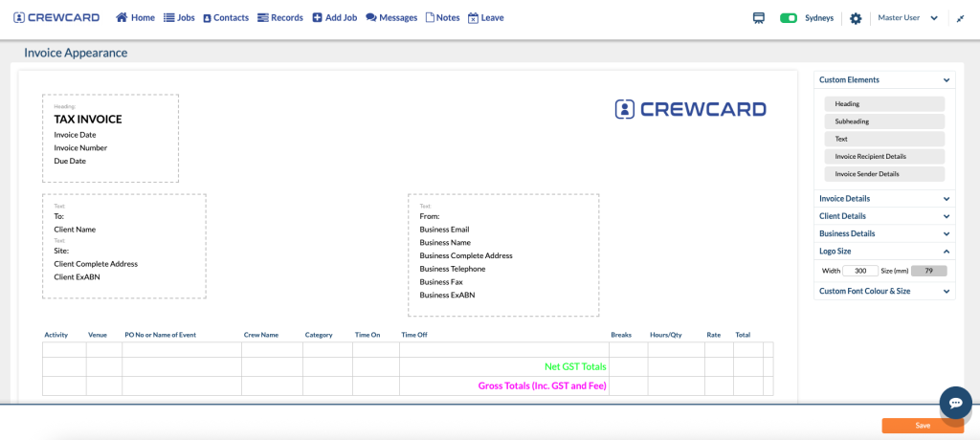Open the Messages page
Image resolution: width=980 pixels, height=440 pixels.
click(391, 17)
